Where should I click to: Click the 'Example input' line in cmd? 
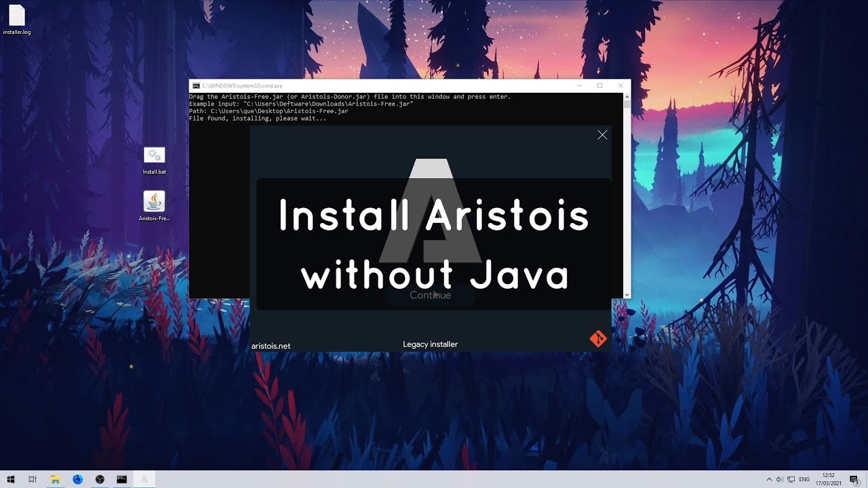(x=301, y=104)
